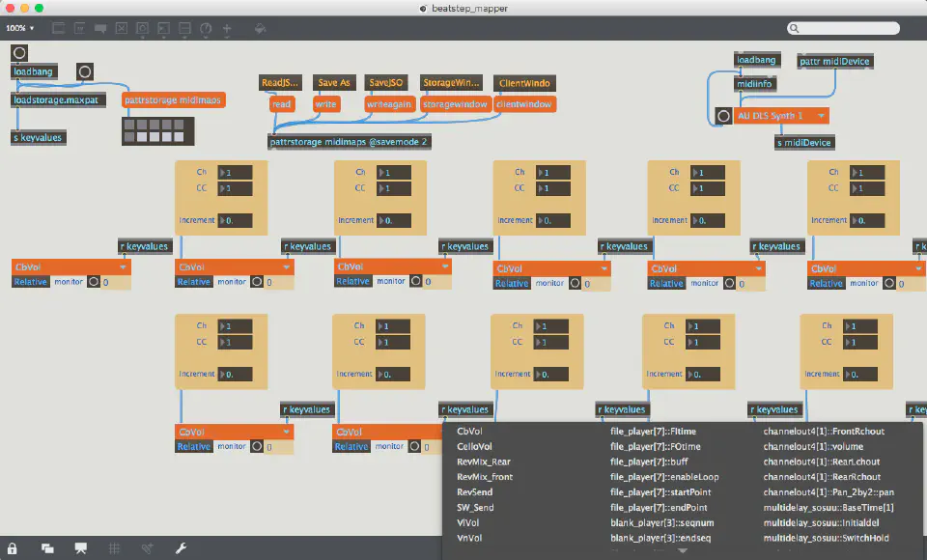Select channelout4[1]::volume menu entry
Image resolution: width=927 pixels, height=560 pixels.
click(813, 446)
